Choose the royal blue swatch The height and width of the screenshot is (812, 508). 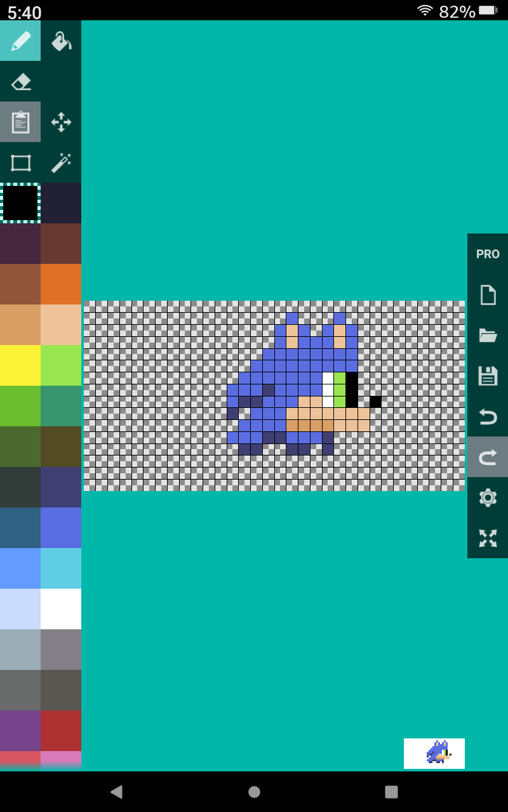[61, 528]
